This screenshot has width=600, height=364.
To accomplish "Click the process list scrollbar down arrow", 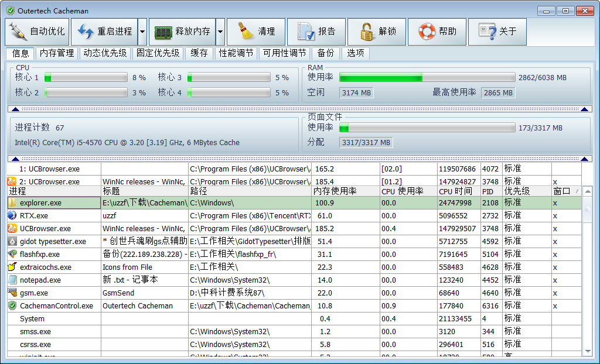I will tap(587, 351).
